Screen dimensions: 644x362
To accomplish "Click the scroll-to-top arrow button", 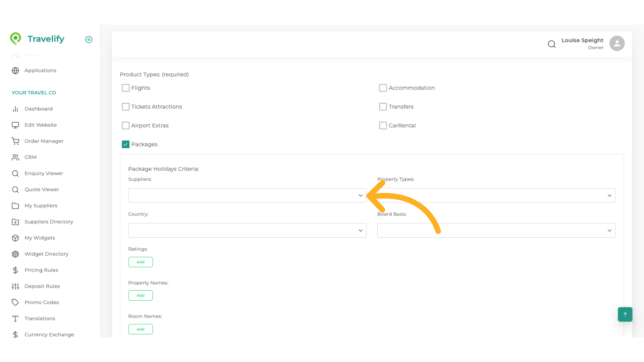I will pos(625,314).
